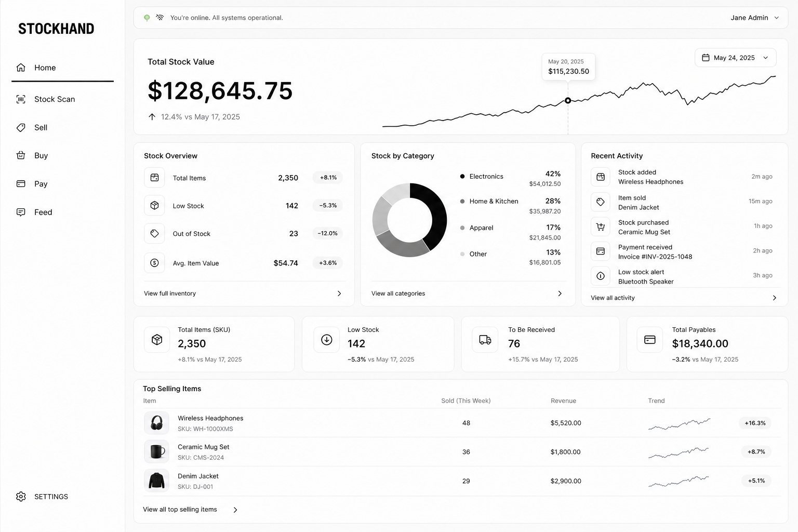Click the Low Stock box icon in Stock Overview
Viewport: 798px width, 532px height.
point(154,206)
